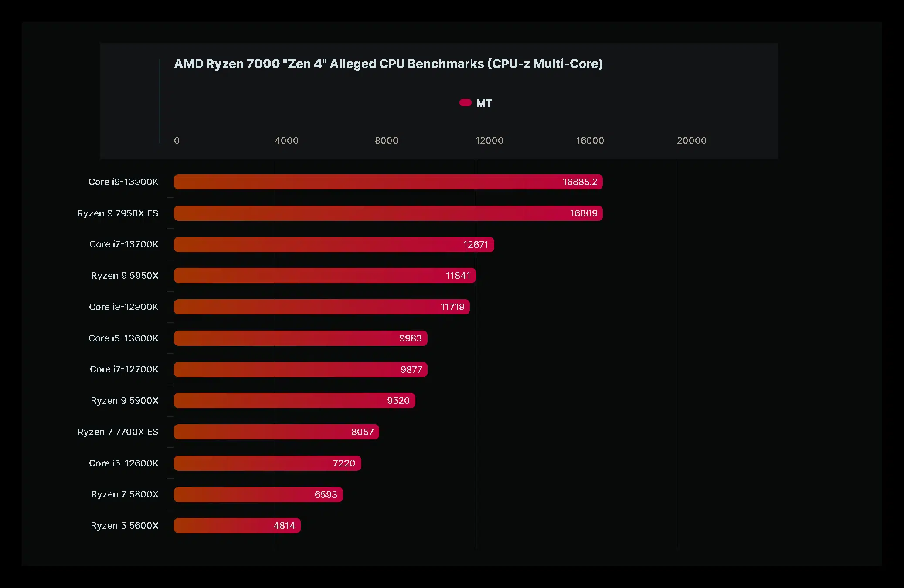Click the 4000 axis tick label
The image size is (904, 588).
click(x=287, y=141)
